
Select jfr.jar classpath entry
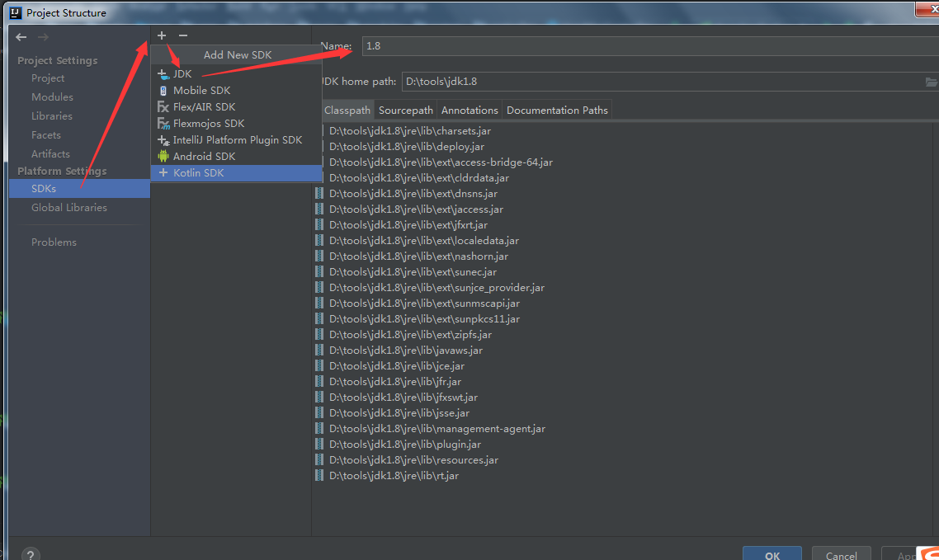[395, 382]
